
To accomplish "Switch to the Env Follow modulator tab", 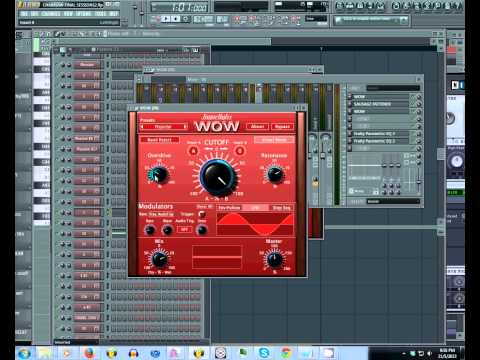I will click(229, 208).
